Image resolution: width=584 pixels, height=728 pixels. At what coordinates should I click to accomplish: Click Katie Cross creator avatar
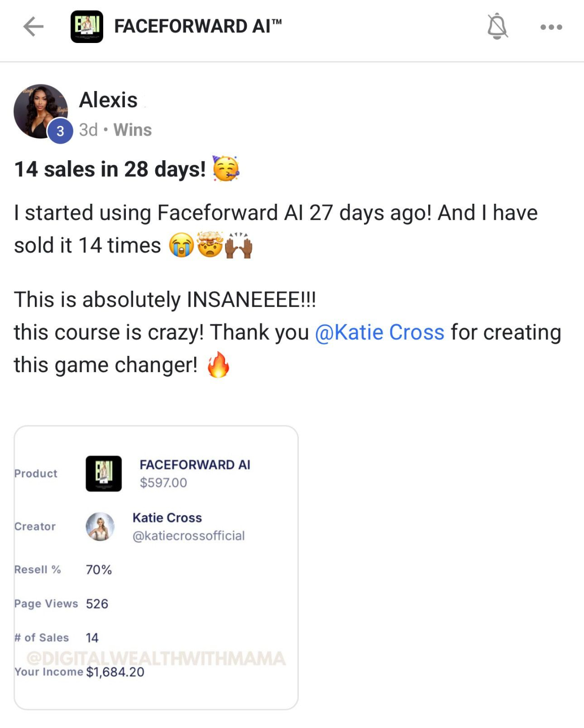click(x=100, y=527)
